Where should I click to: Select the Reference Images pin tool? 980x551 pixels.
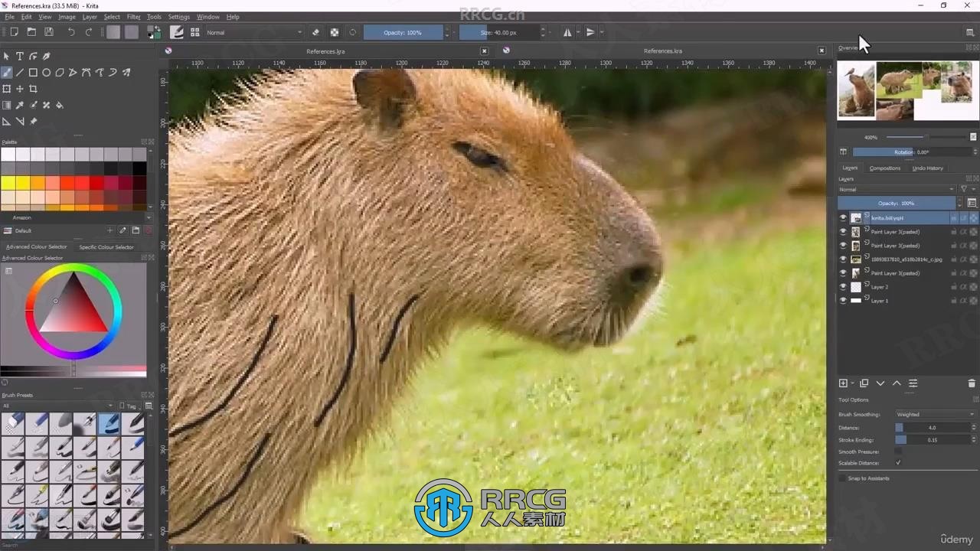[x=33, y=121]
